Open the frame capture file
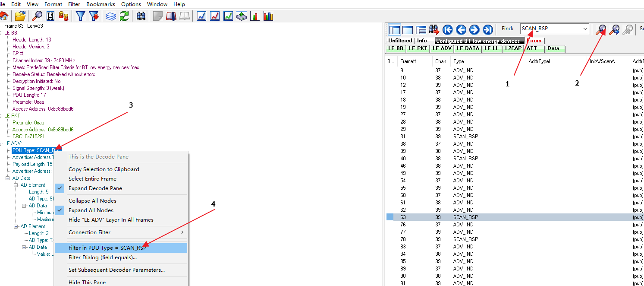The height and width of the screenshot is (286, 644). tap(20, 16)
